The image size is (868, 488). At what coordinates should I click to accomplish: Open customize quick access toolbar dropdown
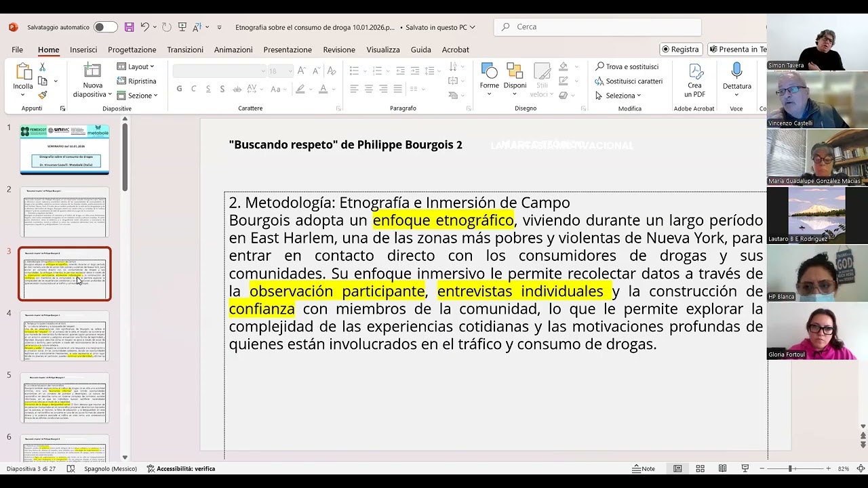(x=219, y=27)
